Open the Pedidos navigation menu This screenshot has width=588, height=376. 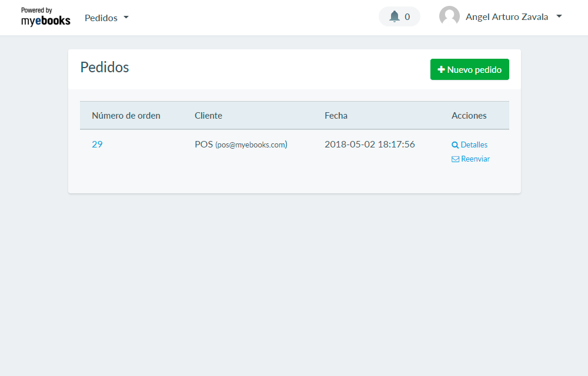tap(101, 18)
